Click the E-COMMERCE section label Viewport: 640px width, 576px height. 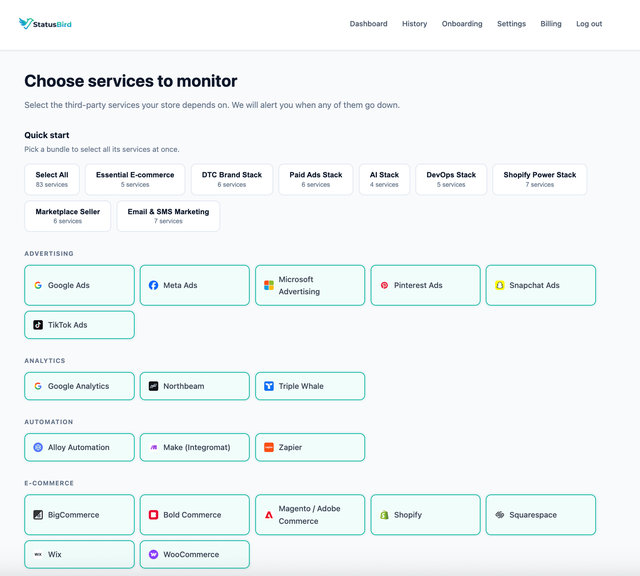pyautogui.click(x=49, y=483)
